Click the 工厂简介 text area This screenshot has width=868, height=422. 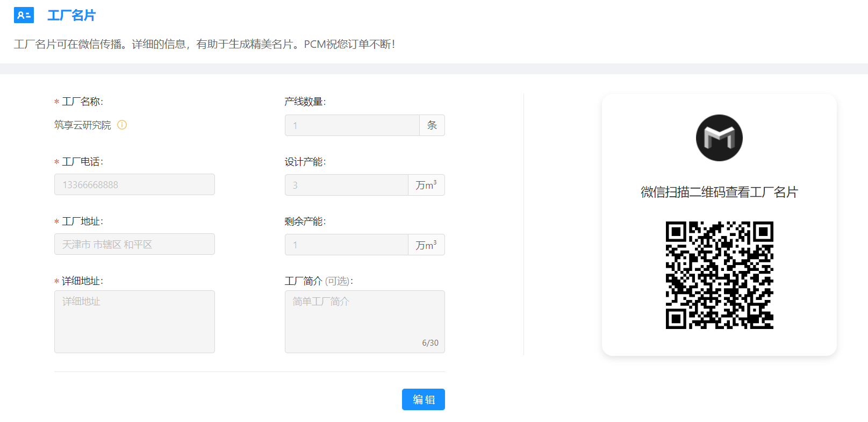(364, 321)
